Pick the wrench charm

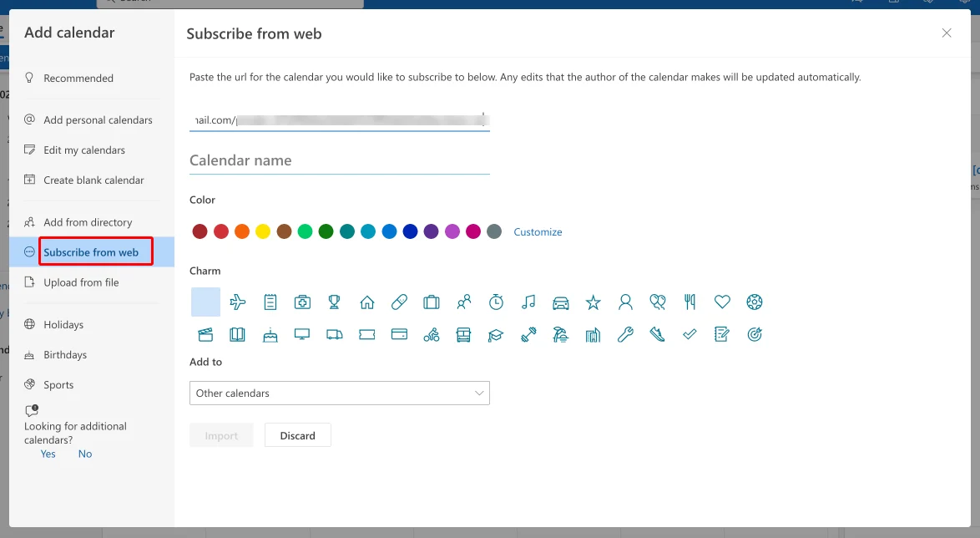[x=625, y=335]
